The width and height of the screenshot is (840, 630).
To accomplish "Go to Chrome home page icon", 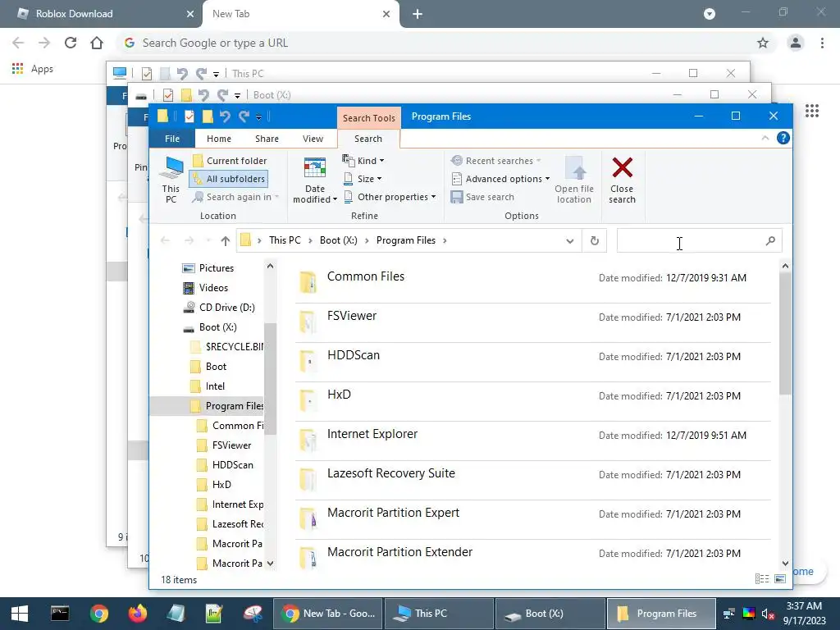I will 97,43.
